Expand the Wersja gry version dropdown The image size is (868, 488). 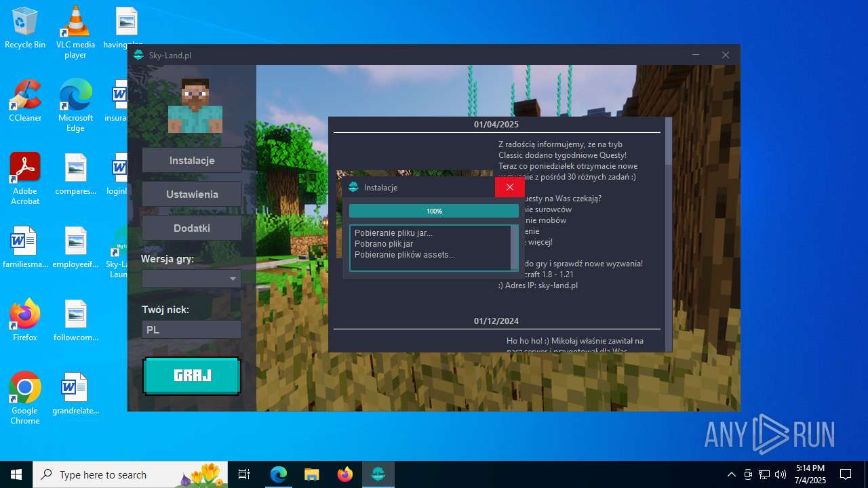(192, 279)
